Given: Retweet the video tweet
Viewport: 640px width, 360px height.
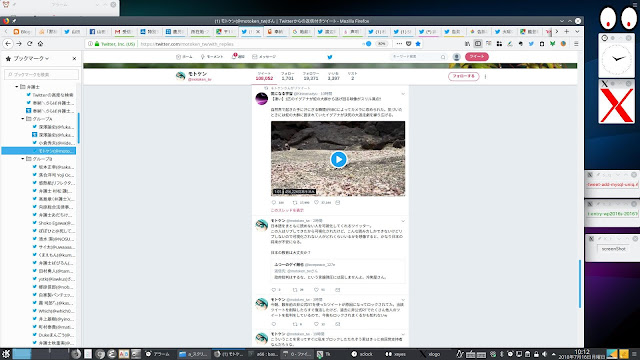Looking at the screenshot, I should tap(295, 202).
